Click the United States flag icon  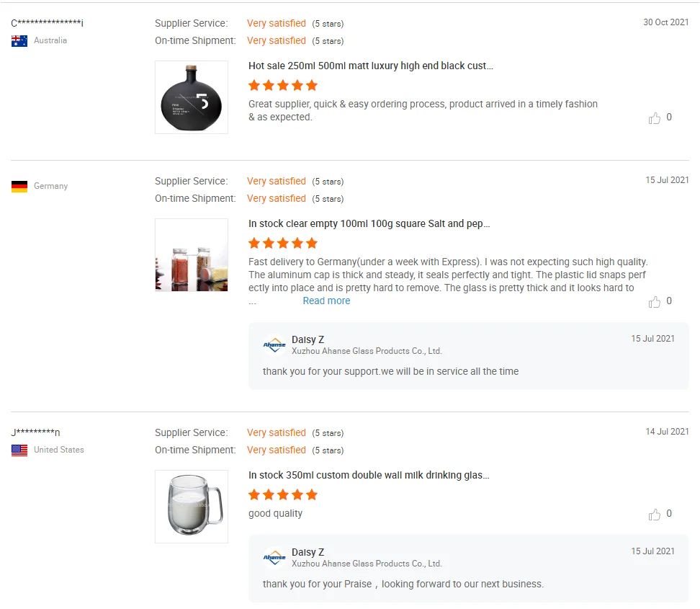pos(19,450)
